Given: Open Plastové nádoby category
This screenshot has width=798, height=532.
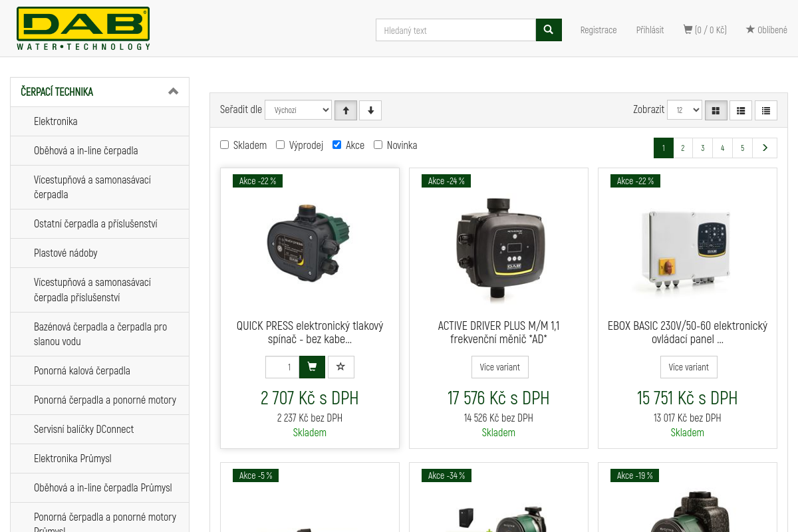Looking at the screenshot, I should pos(100,253).
